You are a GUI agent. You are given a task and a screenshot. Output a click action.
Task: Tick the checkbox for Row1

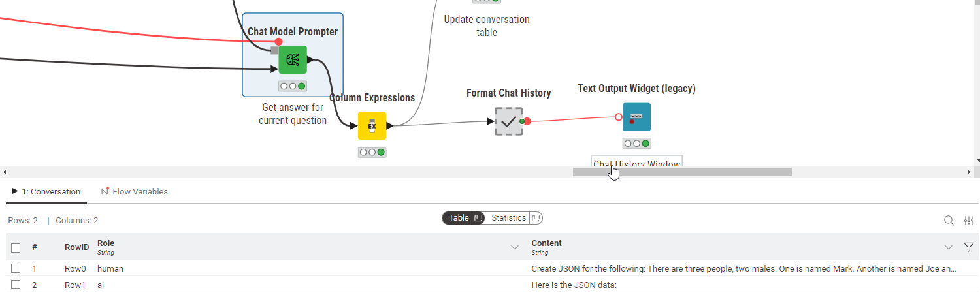pos(16,285)
